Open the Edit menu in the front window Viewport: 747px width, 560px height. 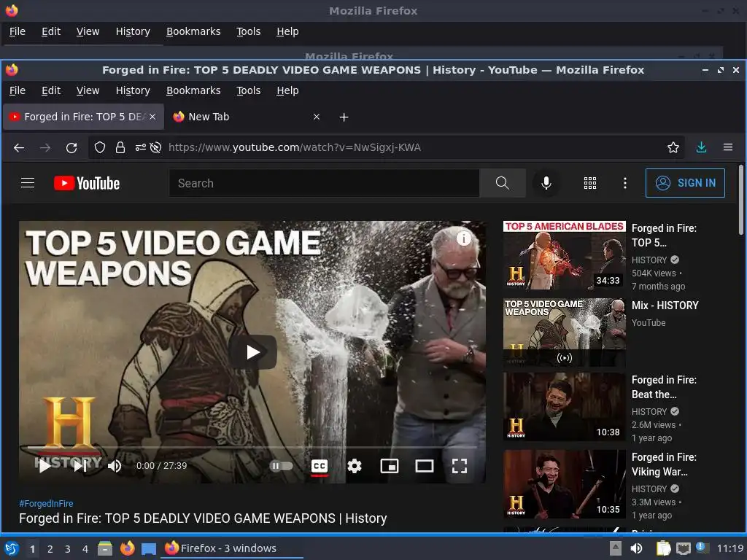[x=51, y=90]
